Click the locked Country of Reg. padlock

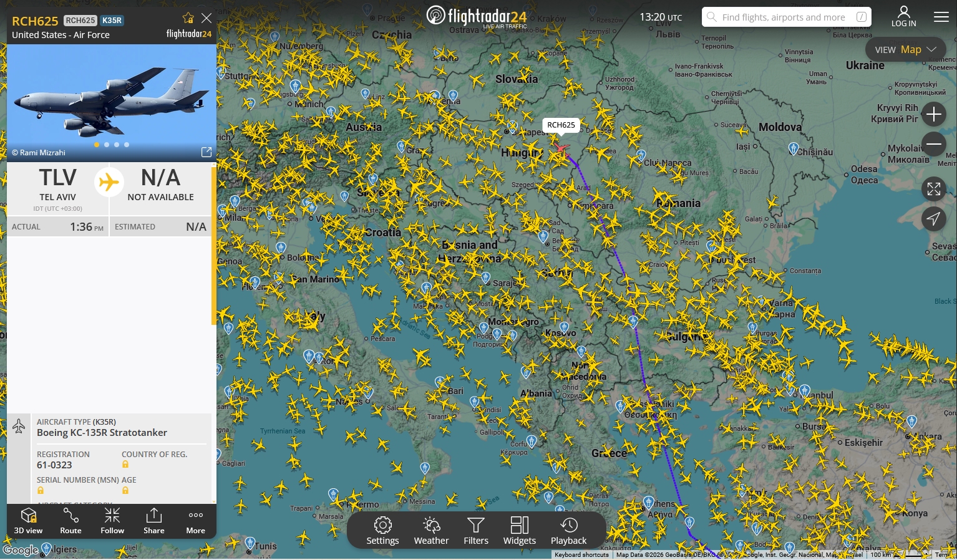[125, 465]
